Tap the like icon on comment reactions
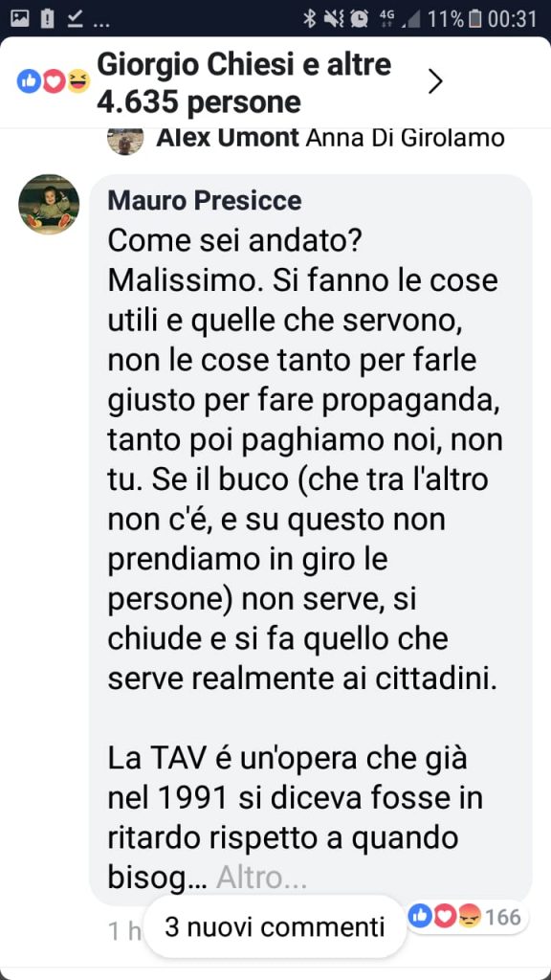The height and width of the screenshot is (980, 551). coord(421,917)
